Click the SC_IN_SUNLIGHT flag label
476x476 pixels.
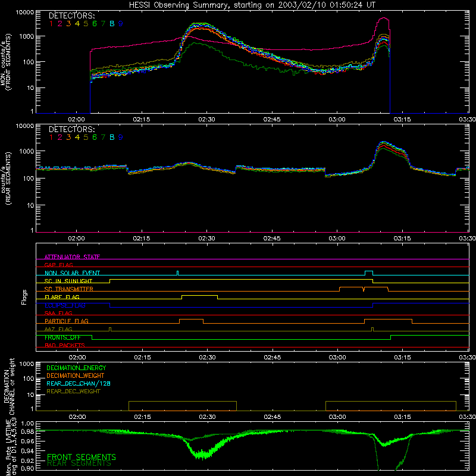click(68, 281)
